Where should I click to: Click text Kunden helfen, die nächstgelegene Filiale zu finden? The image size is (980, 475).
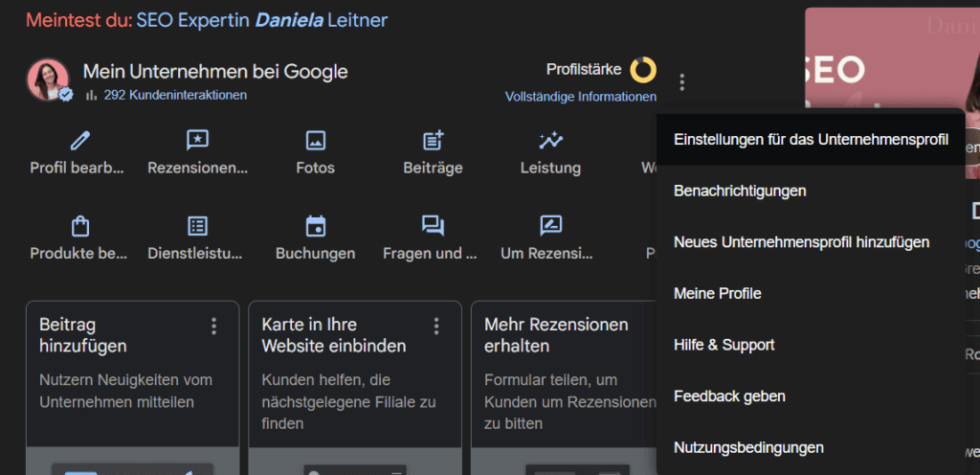pos(348,402)
